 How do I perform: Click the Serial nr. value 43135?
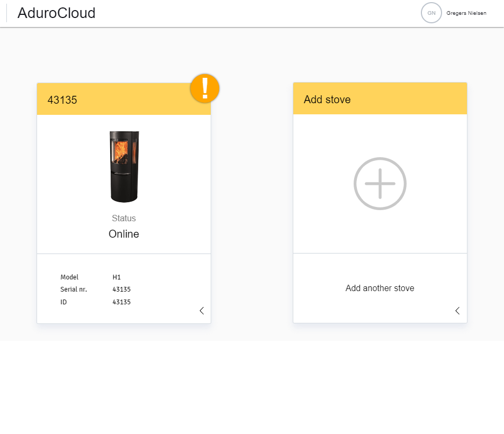(122, 289)
